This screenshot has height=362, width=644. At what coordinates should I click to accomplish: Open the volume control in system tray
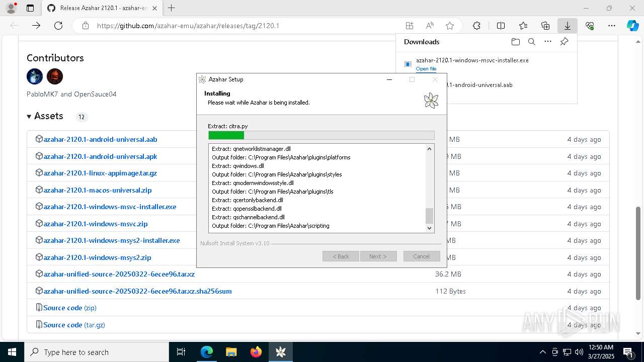click(x=579, y=352)
